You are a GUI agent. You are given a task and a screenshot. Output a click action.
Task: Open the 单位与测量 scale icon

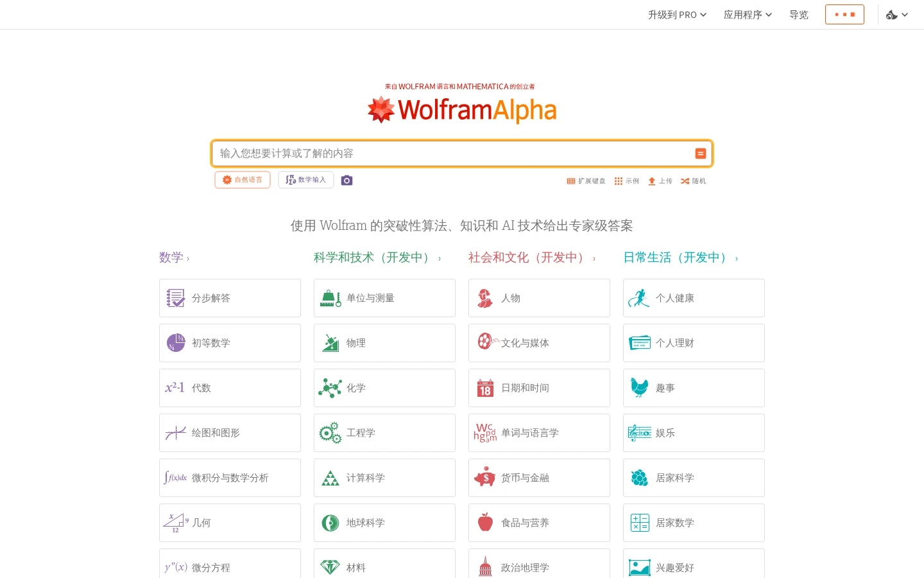coord(330,298)
